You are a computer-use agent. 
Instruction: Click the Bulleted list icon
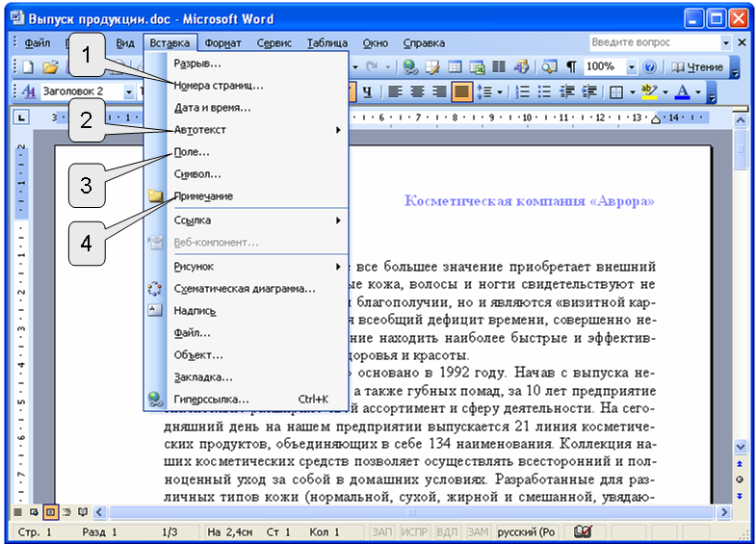pyautogui.click(x=544, y=91)
